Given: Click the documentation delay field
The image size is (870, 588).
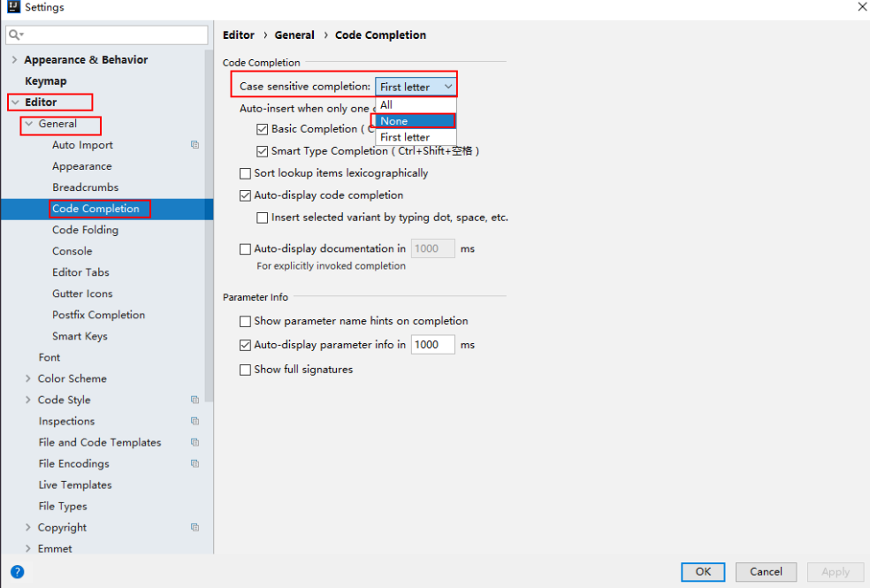Looking at the screenshot, I should [x=432, y=248].
